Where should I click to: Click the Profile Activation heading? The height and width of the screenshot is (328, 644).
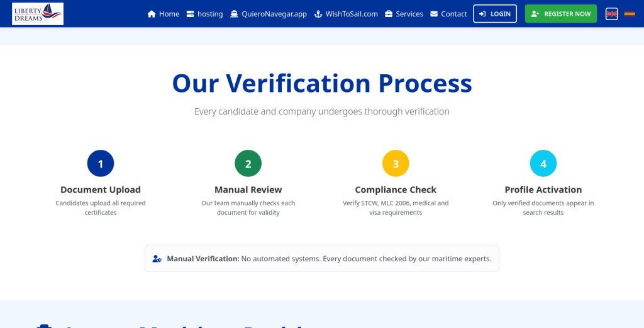point(543,189)
